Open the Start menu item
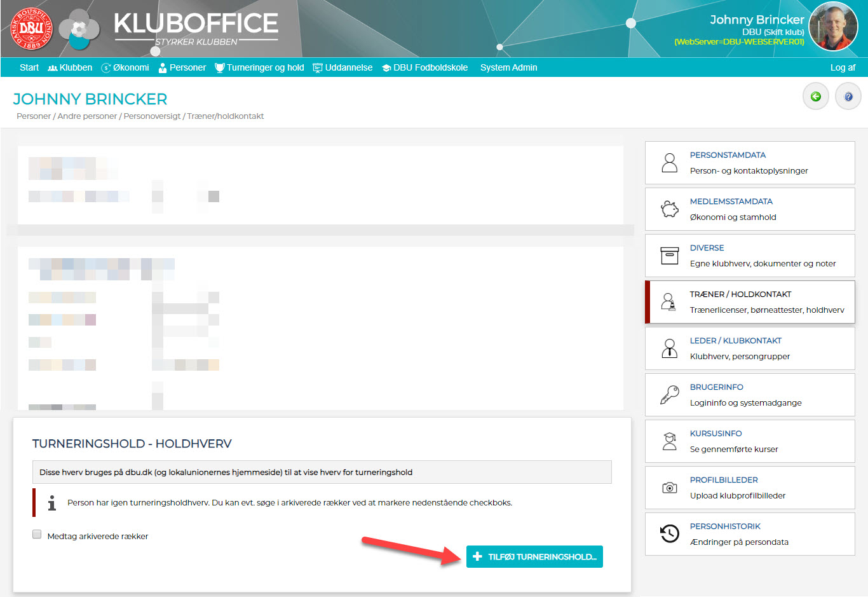This screenshot has width=868, height=597. coord(29,67)
